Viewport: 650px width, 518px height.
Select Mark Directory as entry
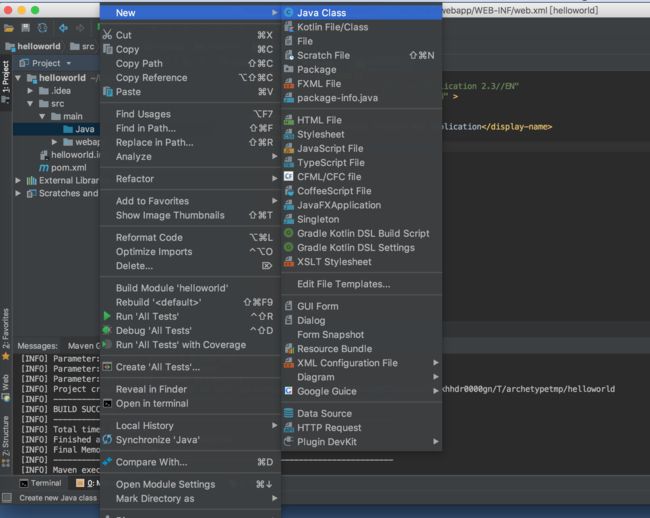pyautogui.click(x=190, y=499)
